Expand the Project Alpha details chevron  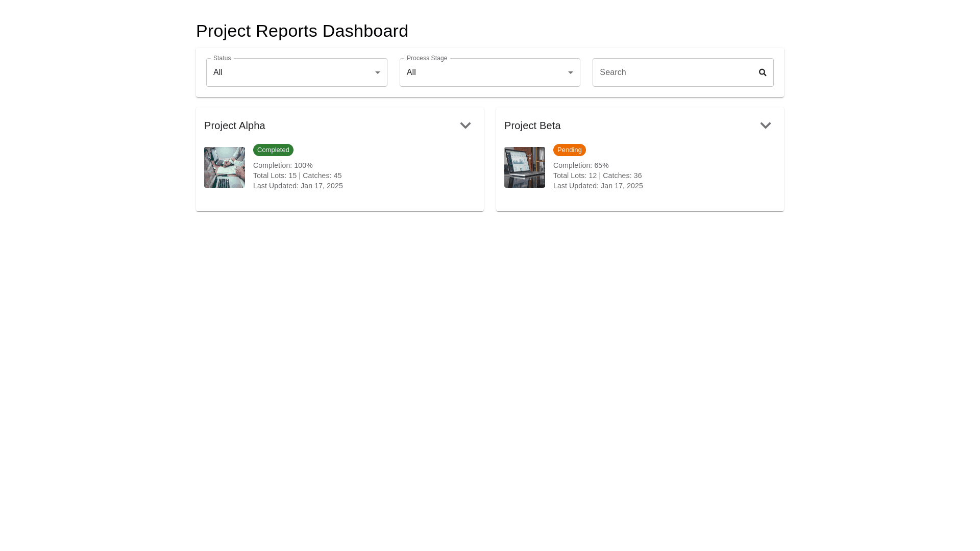pyautogui.click(x=465, y=126)
